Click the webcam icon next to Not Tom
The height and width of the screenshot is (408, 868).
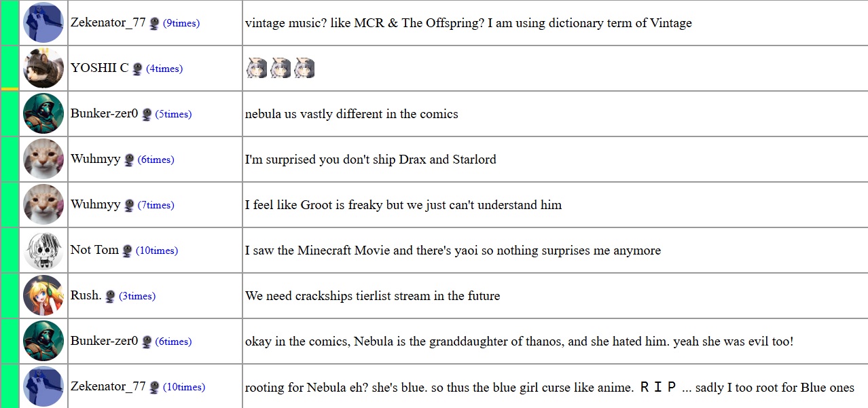[x=127, y=251]
